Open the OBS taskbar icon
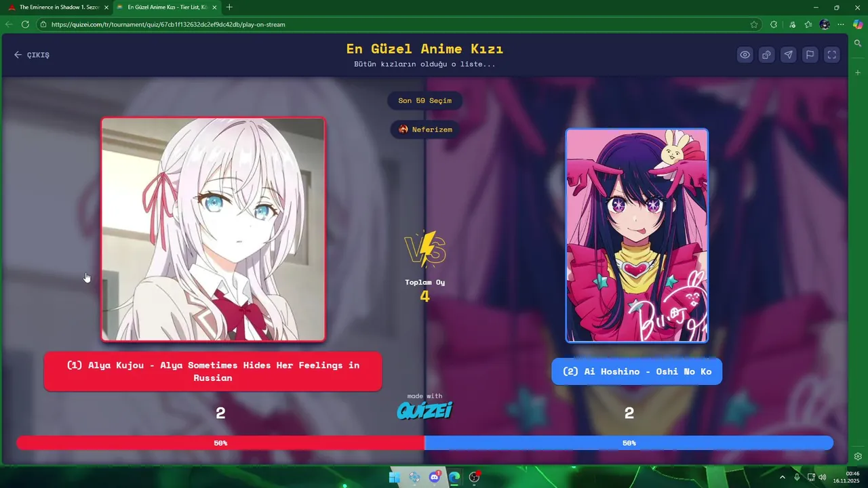 click(475, 477)
